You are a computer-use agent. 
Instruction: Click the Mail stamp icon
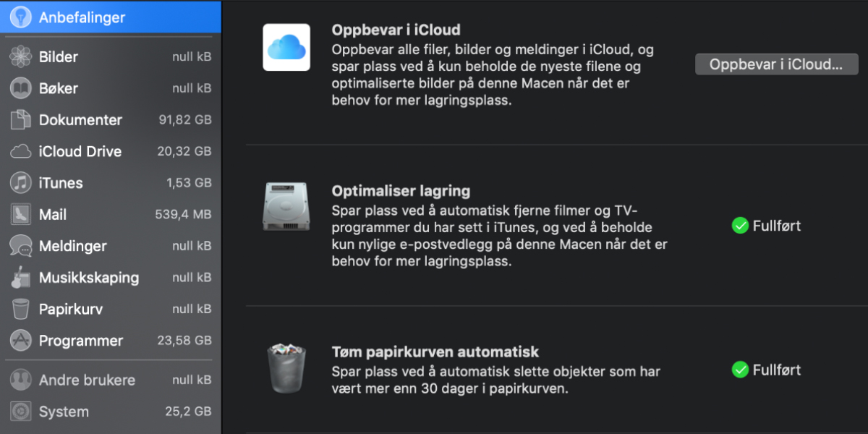[x=20, y=215]
